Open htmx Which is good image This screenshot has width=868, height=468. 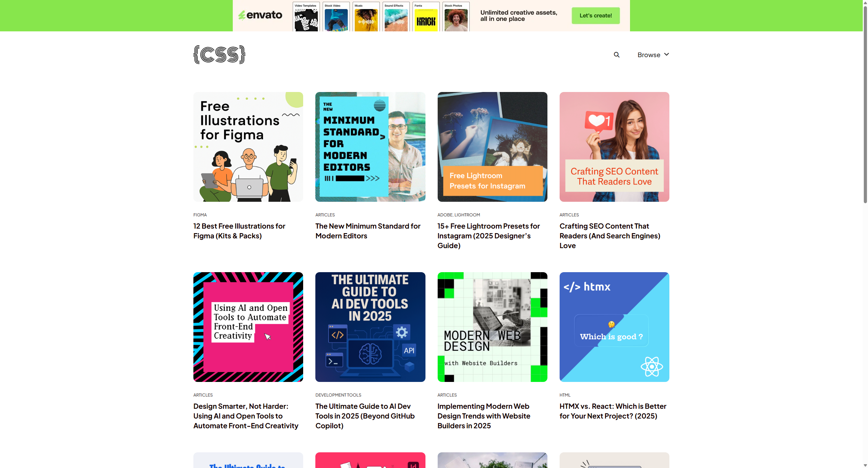pyautogui.click(x=614, y=327)
